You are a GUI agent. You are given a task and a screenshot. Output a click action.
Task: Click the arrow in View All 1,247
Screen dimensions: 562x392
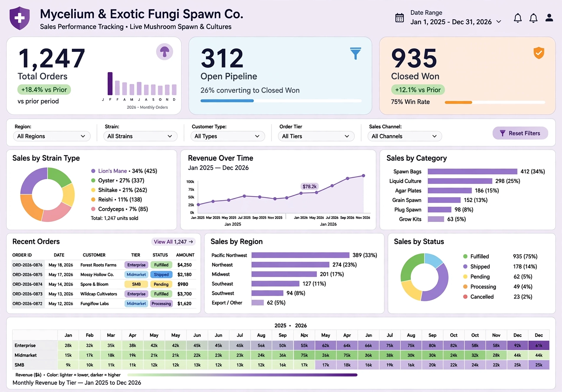pos(191,242)
